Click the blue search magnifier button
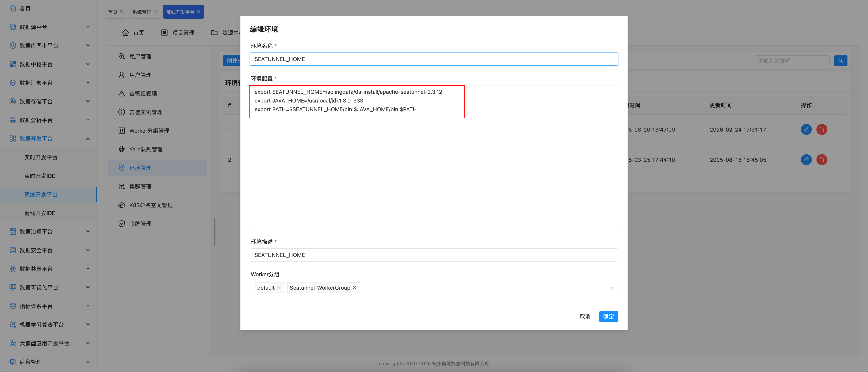Screen dimensions: 868x372 click(x=840, y=61)
